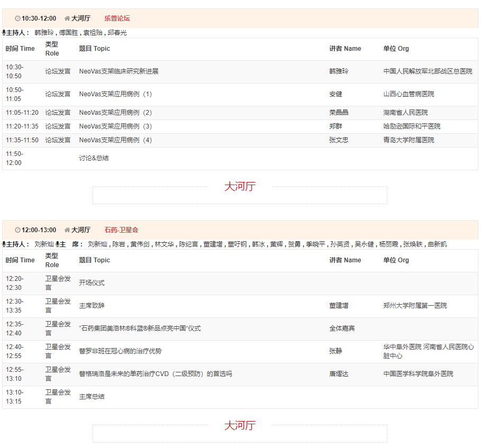Click the 开场仪式 topic row
481x448 pixels.
click(x=92, y=283)
